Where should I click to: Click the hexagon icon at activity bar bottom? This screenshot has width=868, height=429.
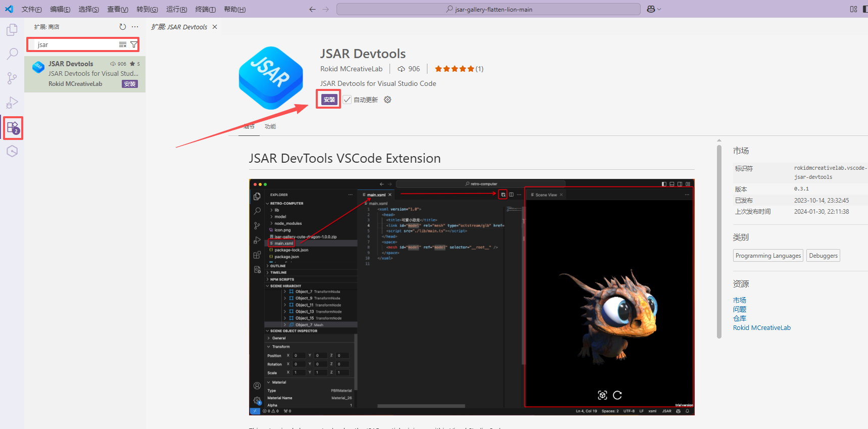pyautogui.click(x=12, y=151)
